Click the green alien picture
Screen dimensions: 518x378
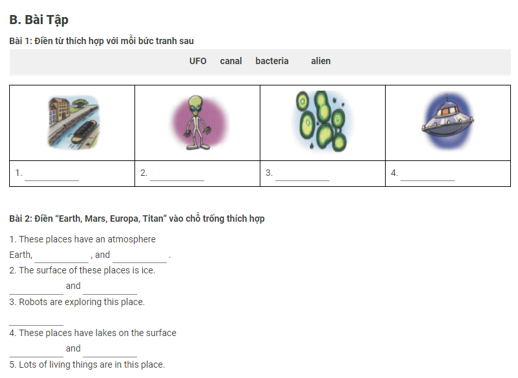pos(199,122)
